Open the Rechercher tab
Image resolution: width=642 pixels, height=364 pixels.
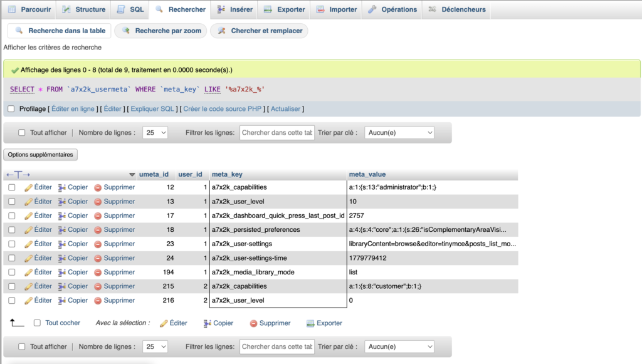(180, 9)
